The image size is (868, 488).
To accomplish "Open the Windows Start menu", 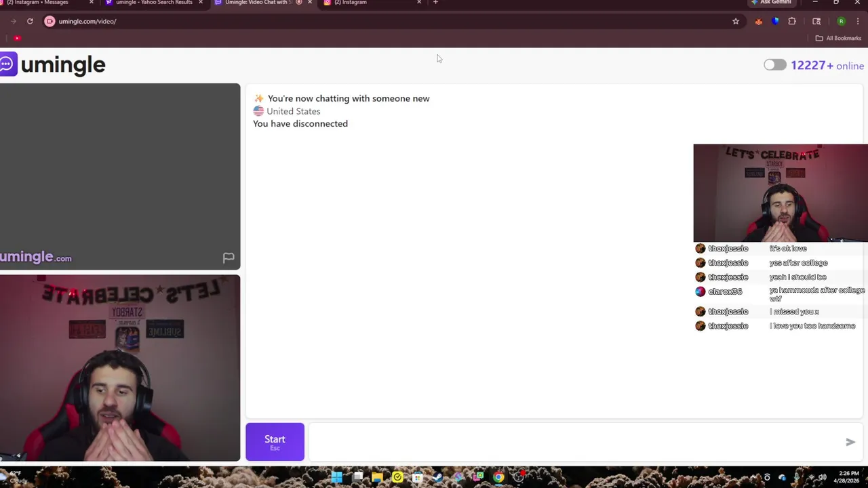I will pyautogui.click(x=337, y=477).
